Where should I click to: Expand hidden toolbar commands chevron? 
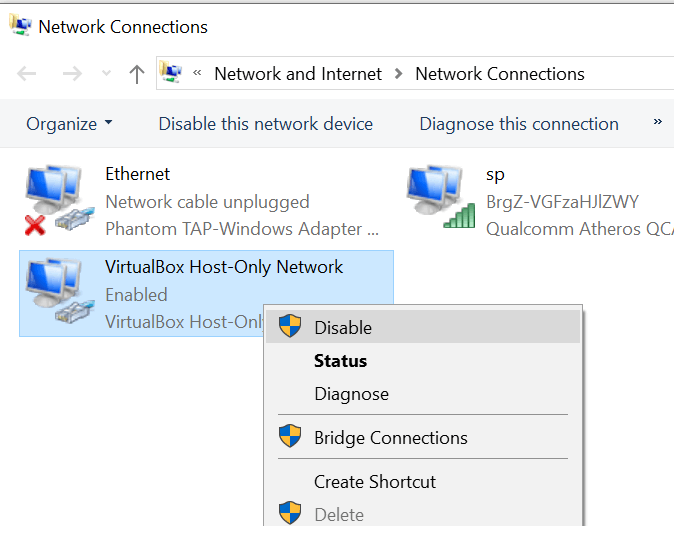point(657,123)
